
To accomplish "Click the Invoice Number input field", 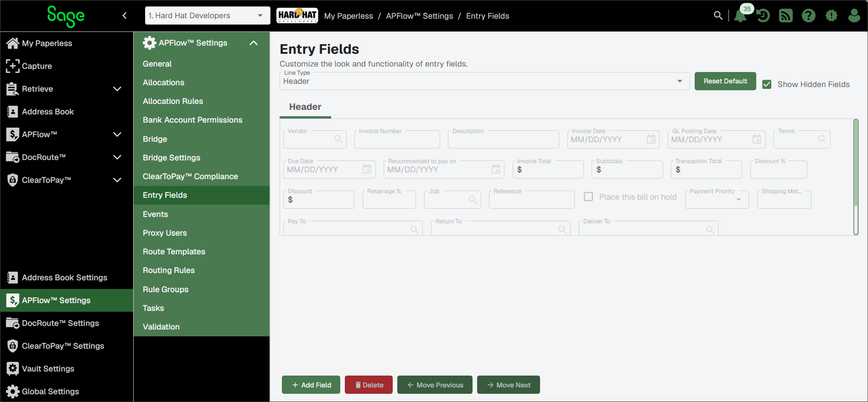I will click(397, 139).
